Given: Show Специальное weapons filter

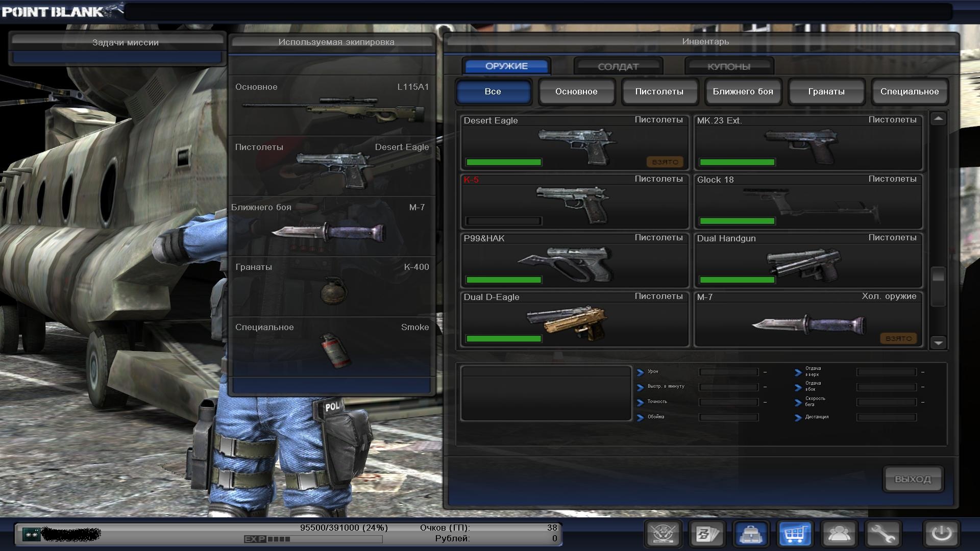Looking at the screenshot, I should 909,92.
